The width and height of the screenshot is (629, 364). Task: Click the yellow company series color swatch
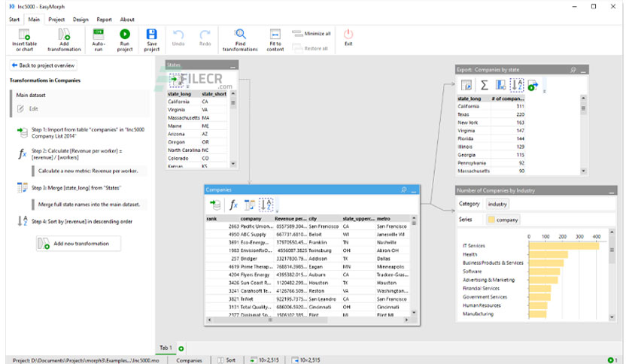(491, 220)
